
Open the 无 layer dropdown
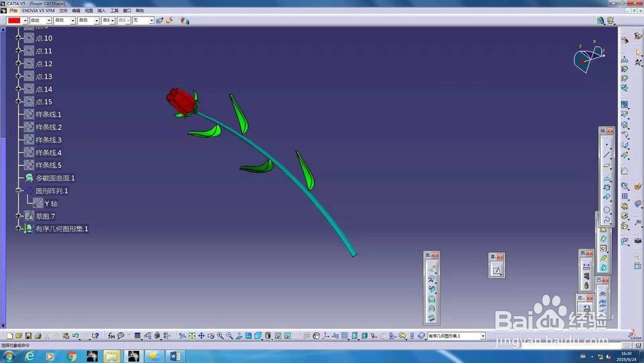pos(151,21)
